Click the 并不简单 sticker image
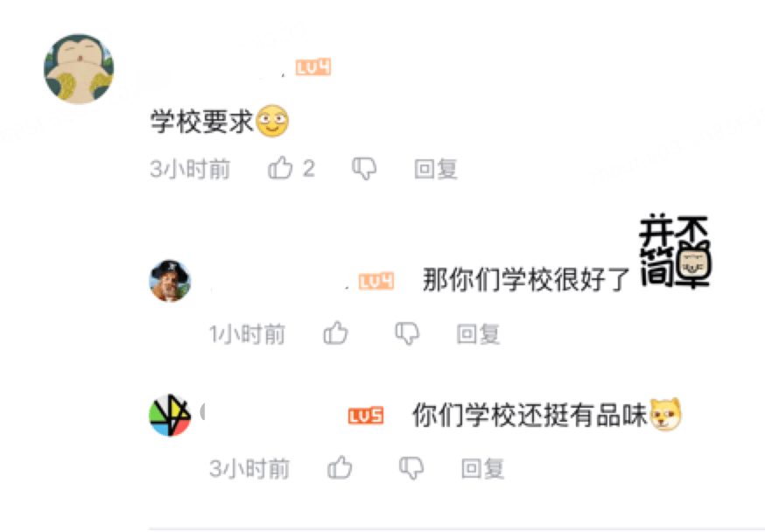 tap(675, 252)
